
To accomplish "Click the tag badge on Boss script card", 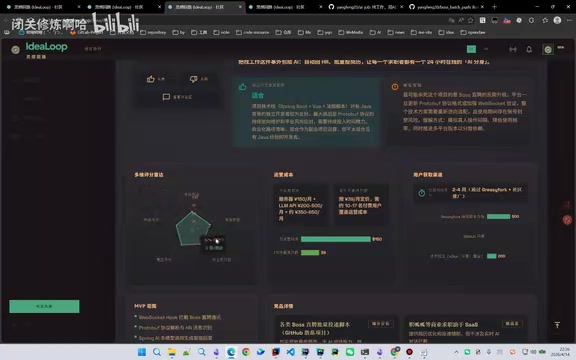I will coord(381,324).
